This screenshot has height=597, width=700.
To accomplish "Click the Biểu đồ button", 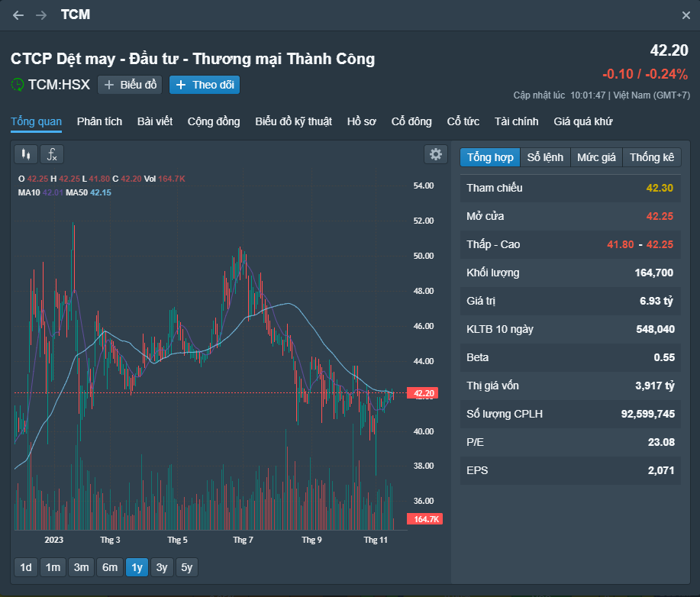I will coord(130,85).
